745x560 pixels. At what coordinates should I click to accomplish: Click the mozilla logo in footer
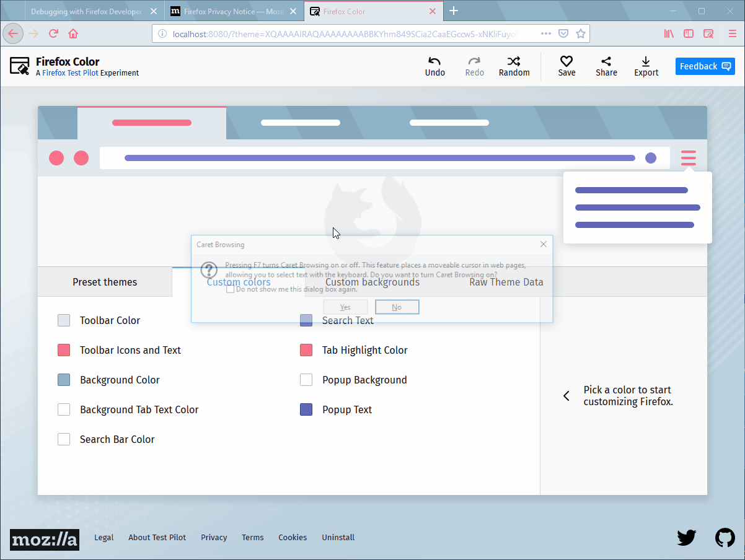click(x=45, y=540)
